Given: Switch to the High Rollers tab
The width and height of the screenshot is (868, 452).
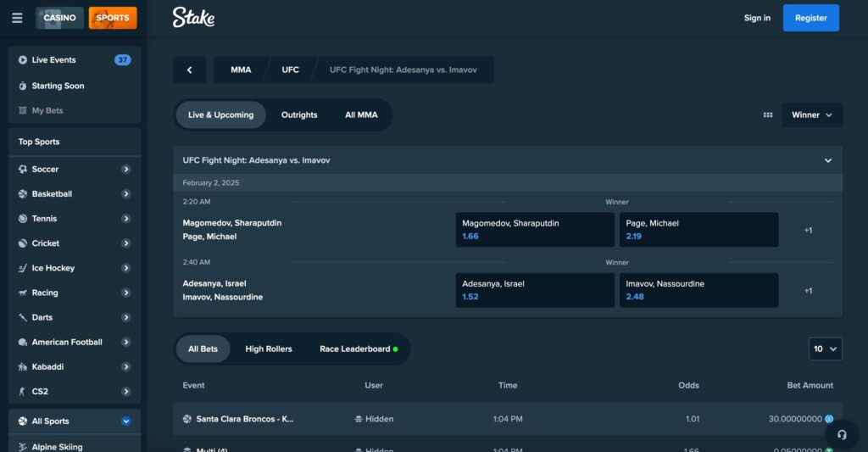Looking at the screenshot, I should point(269,349).
